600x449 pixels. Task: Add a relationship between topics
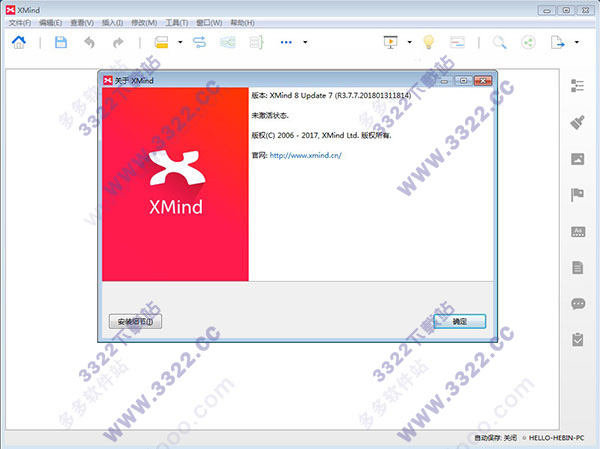199,42
